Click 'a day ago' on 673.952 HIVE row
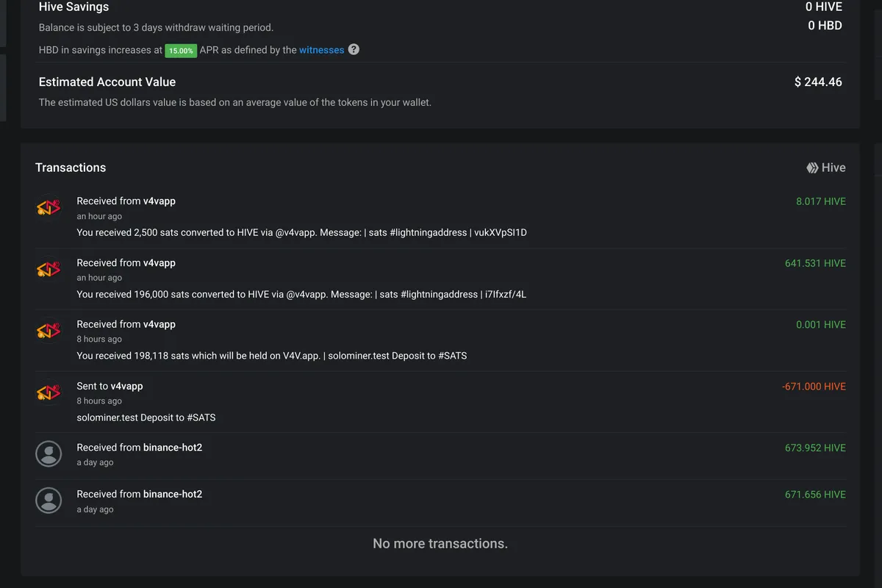This screenshot has width=882, height=588. [95, 462]
